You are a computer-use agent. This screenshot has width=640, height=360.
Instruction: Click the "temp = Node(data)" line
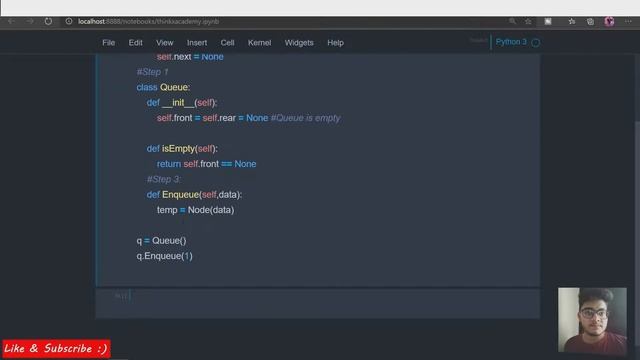tap(196, 210)
